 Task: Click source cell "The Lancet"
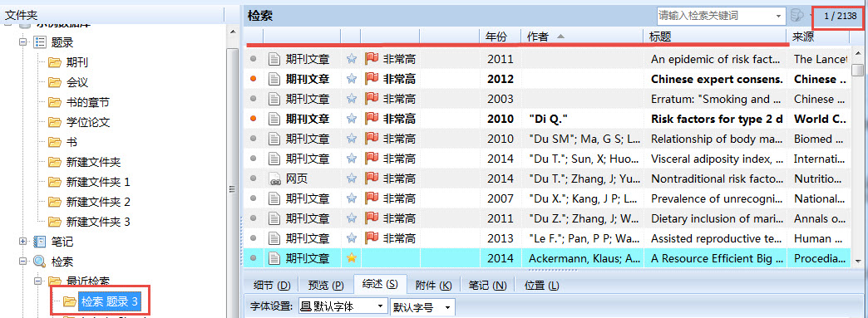pos(821,59)
